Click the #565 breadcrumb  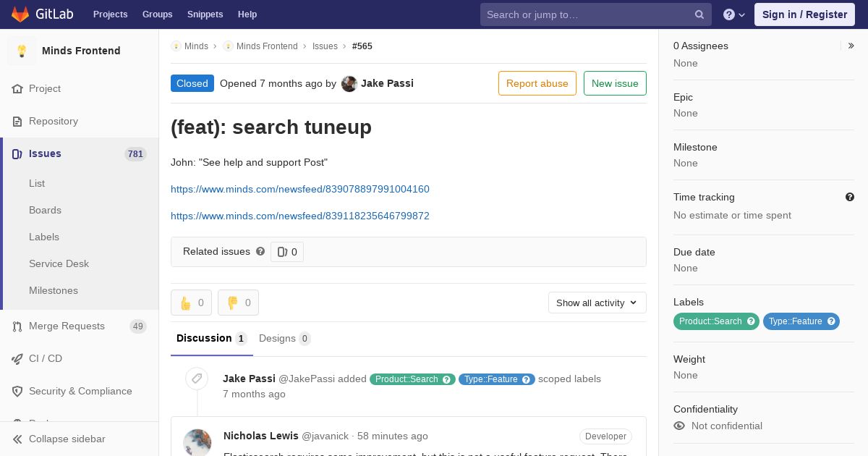(362, 46)
